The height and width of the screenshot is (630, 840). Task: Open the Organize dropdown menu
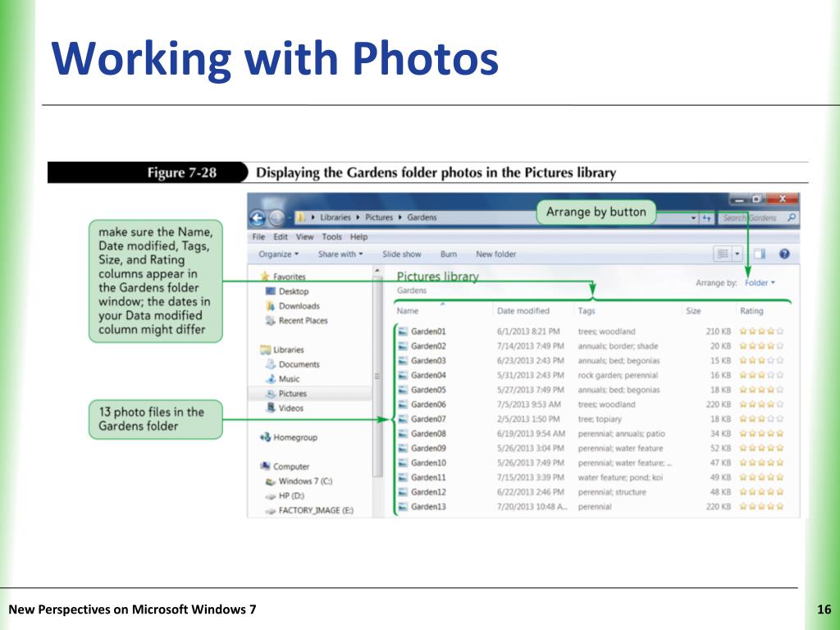(x=279, y=254)
